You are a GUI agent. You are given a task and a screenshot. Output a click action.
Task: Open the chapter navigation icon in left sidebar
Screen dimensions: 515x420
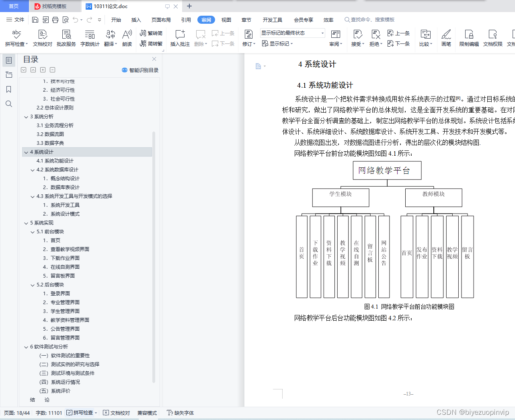click(9, 75)
